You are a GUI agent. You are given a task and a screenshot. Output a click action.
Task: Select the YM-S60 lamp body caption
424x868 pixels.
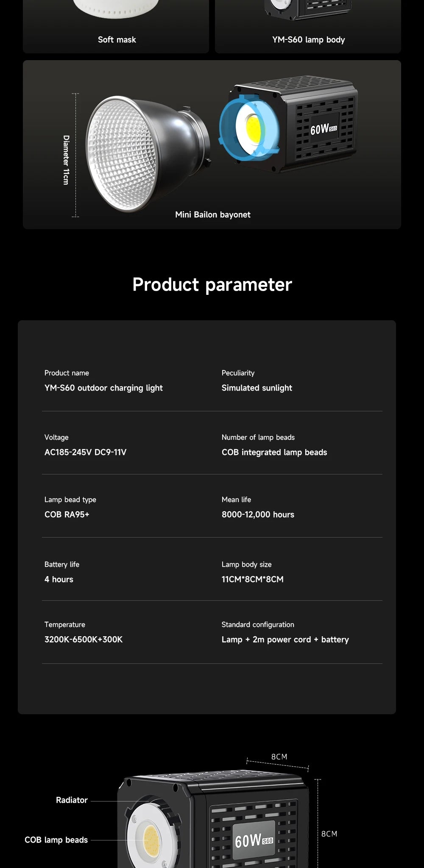point(309,39)
